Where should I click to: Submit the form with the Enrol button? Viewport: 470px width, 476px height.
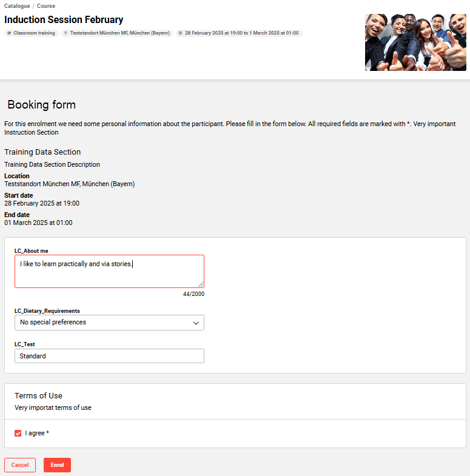click(x=57, y=465)
